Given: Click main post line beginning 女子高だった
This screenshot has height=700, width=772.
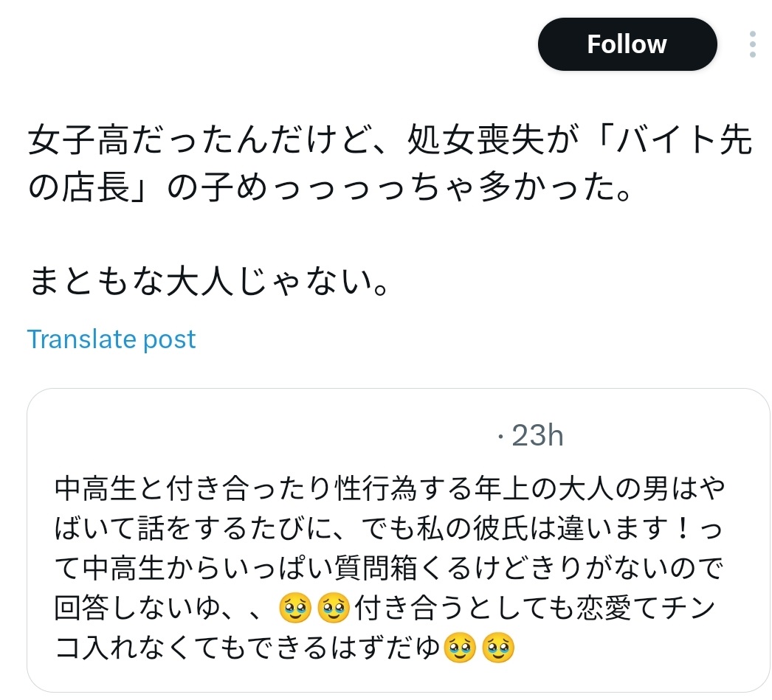Looking at the screenshot, I should pyautogui.click(x=390, y=140).
